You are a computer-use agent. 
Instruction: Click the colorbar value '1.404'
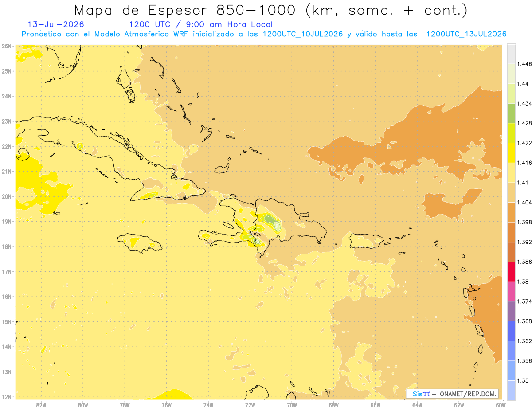pos(524,202)
